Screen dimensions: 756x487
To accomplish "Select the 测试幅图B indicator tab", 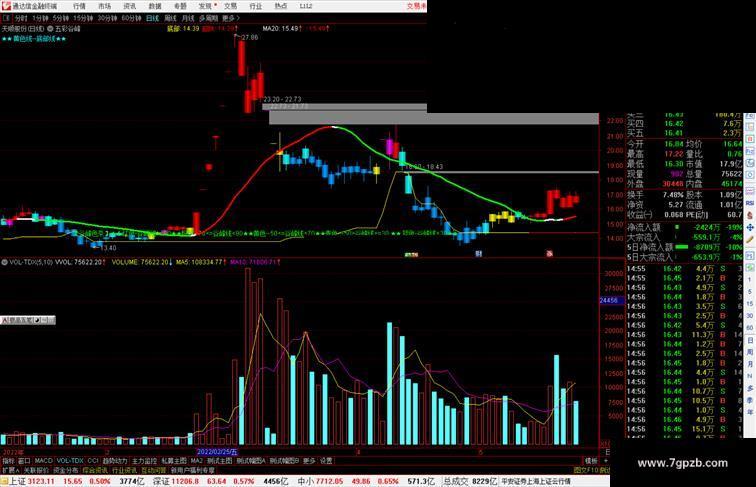I will pyautogui.click(x=284, y=461).
